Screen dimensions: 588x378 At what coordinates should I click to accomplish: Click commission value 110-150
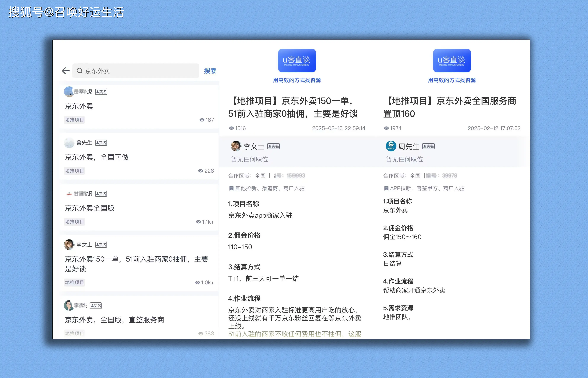pyautogui.click(x=240, y=247)
